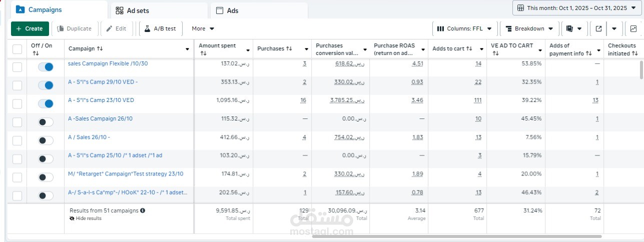Screen dimensions: 644x242
Task: Click the Duplicate campaign button
Action: pyautogui.click(x=75, y=28)
